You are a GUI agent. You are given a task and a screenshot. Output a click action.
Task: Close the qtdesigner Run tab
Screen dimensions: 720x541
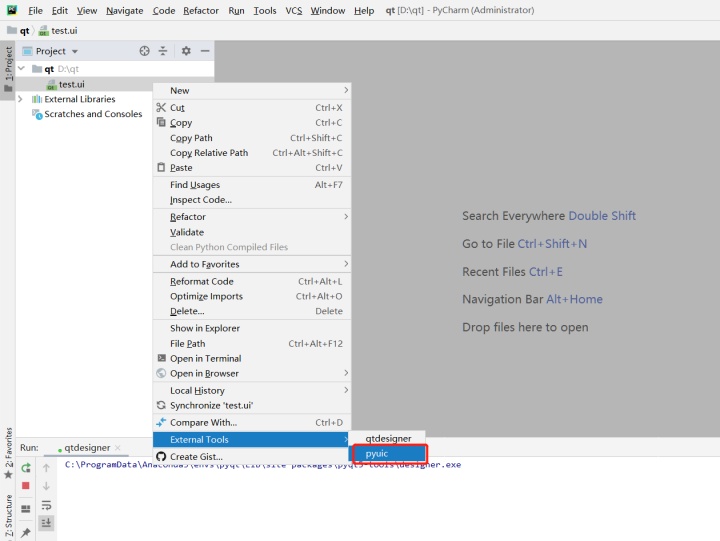tap(118, 448)
